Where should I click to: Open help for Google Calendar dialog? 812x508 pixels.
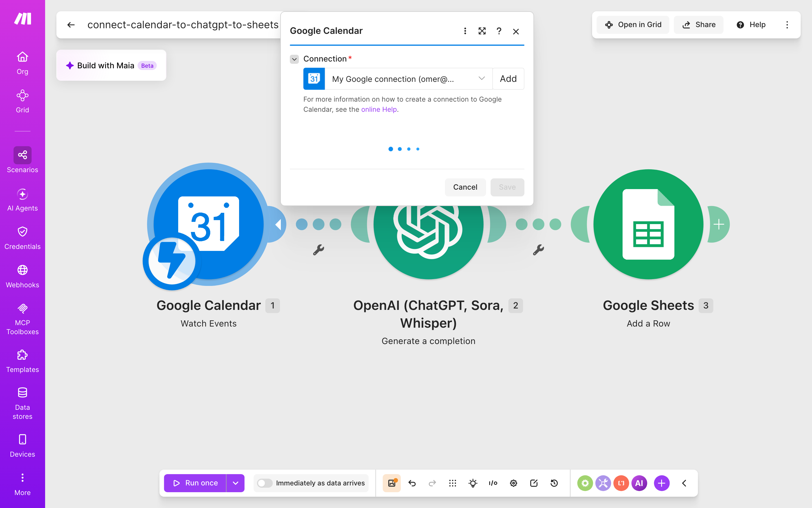[x=499, y=31]
